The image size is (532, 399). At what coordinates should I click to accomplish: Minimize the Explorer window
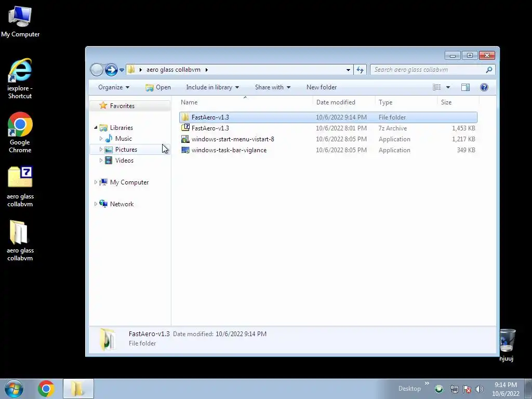tap(453, 55)
